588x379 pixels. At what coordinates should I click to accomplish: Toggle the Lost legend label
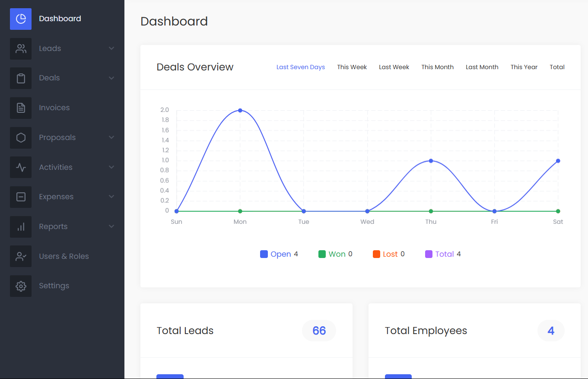390,254
